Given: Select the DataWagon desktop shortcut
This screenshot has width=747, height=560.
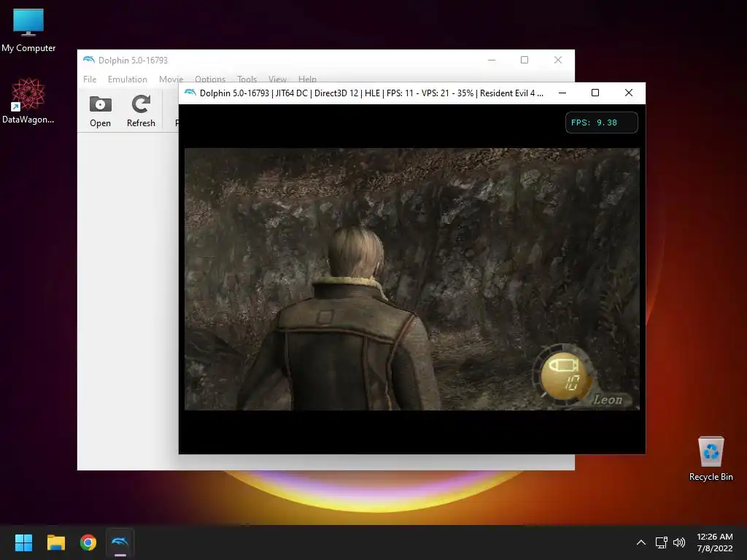Looking at the screenshot, I should [x=28, y=101].
